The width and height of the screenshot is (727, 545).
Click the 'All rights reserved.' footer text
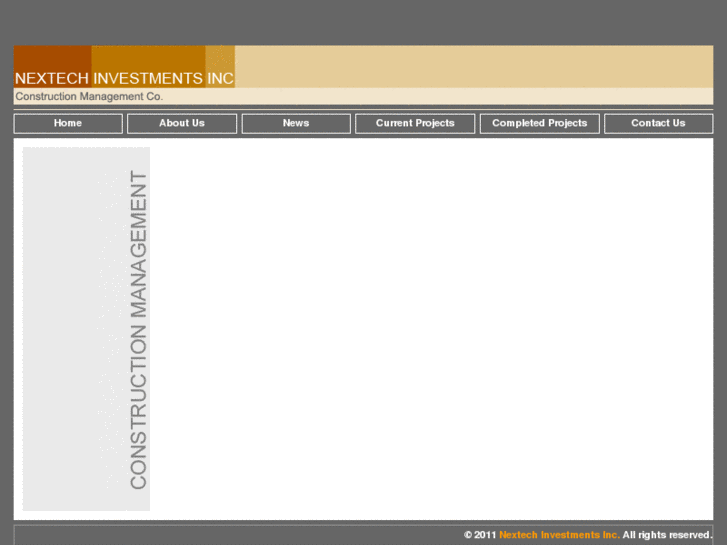(667, 535)
